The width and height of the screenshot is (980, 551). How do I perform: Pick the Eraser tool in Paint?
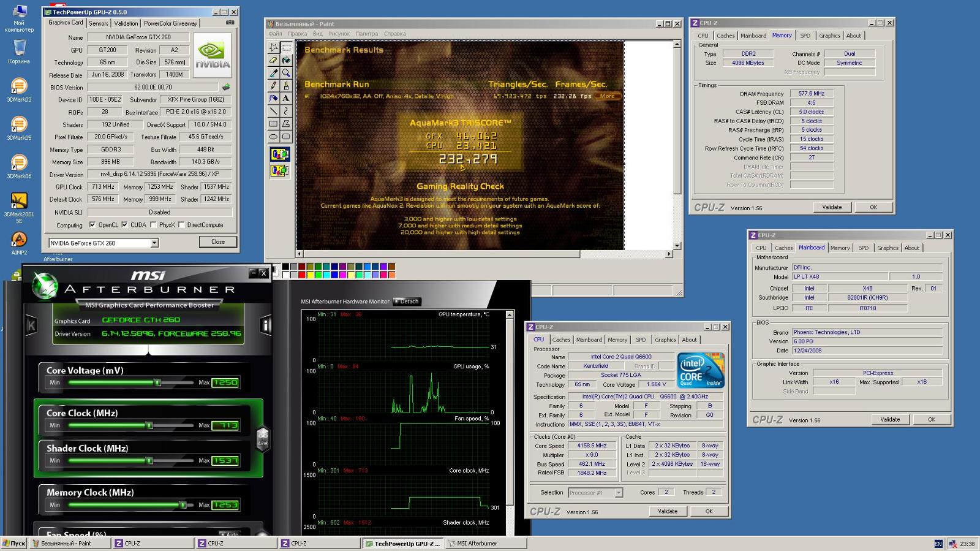273,60
